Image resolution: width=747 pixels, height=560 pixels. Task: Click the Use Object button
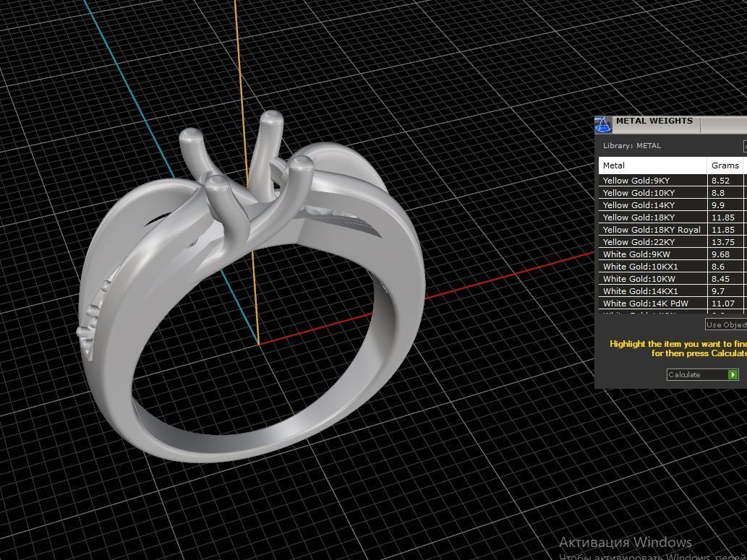726,324
